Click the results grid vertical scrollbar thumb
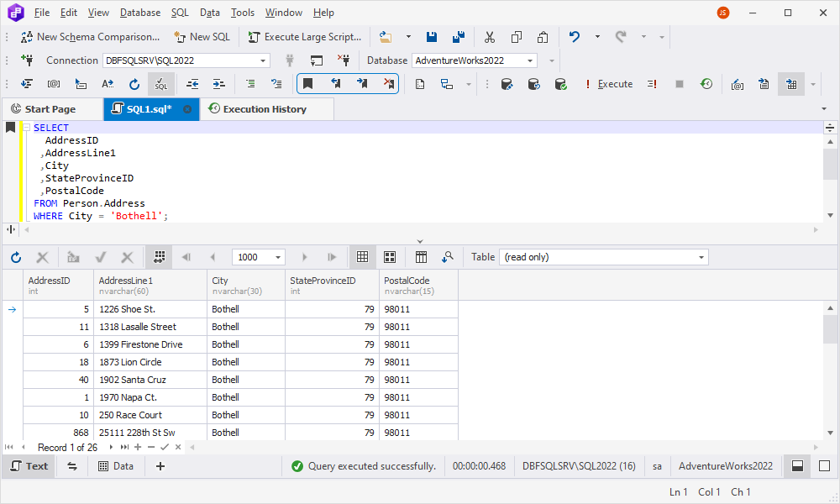The height and width of the screenshot is (504, 840). pos(831,328)
